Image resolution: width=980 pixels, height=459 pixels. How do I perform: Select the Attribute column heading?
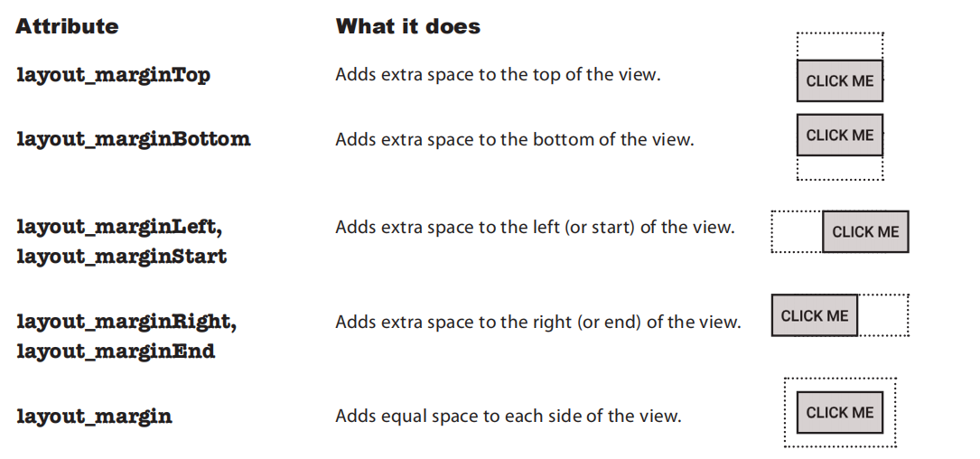pos(67,26)
